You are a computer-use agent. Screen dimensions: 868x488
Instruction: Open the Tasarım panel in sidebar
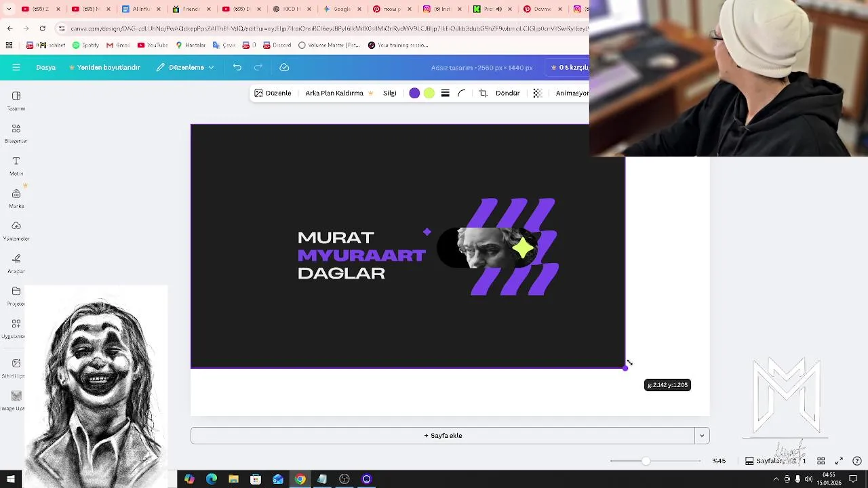16,101
